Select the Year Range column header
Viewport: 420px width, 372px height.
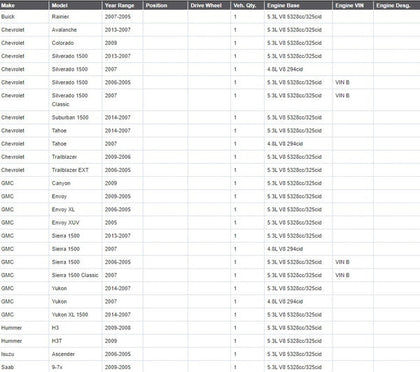point(122,5)
